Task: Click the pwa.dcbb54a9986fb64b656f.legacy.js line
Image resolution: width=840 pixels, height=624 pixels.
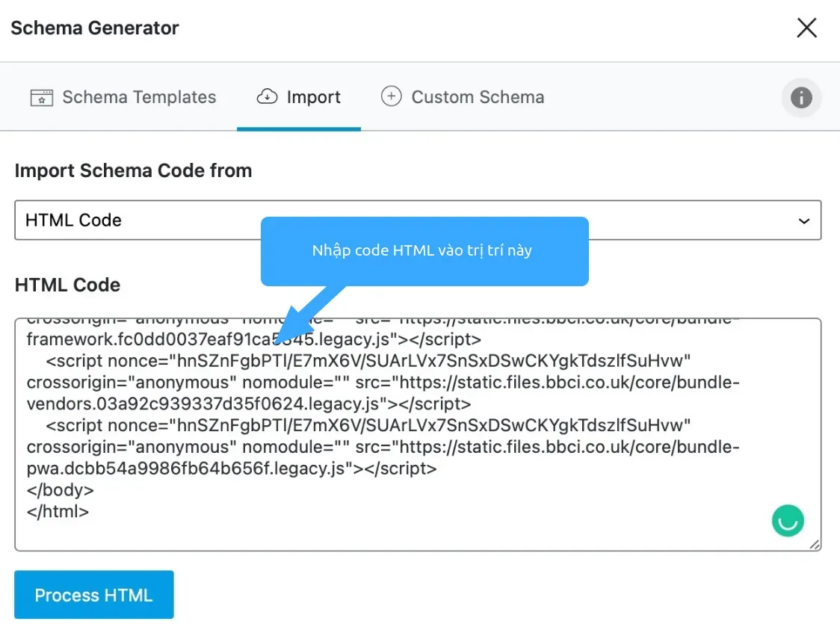Action: click(232, 469)
